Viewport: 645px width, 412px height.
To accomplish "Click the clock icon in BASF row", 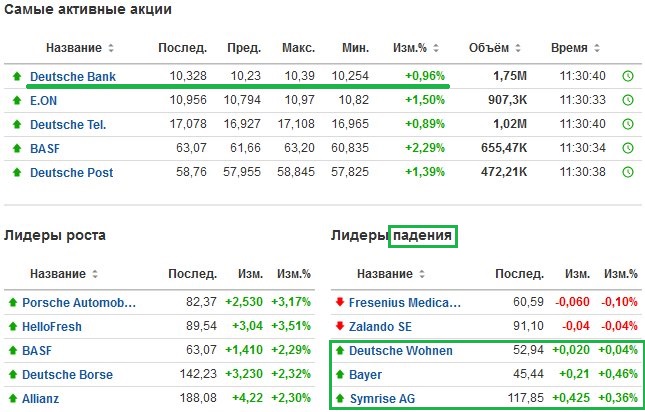I will 628,148.
